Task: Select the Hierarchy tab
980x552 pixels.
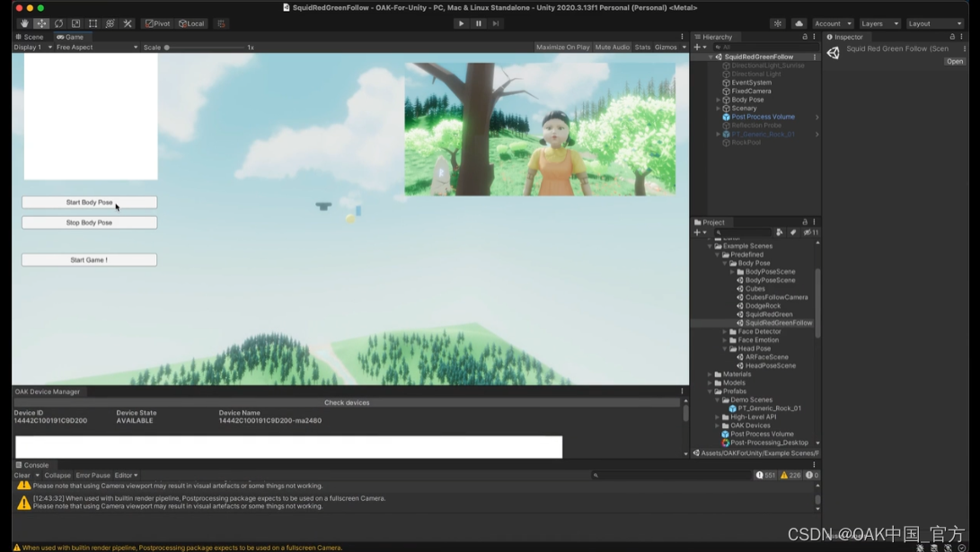Action: (x=713, y=37)
